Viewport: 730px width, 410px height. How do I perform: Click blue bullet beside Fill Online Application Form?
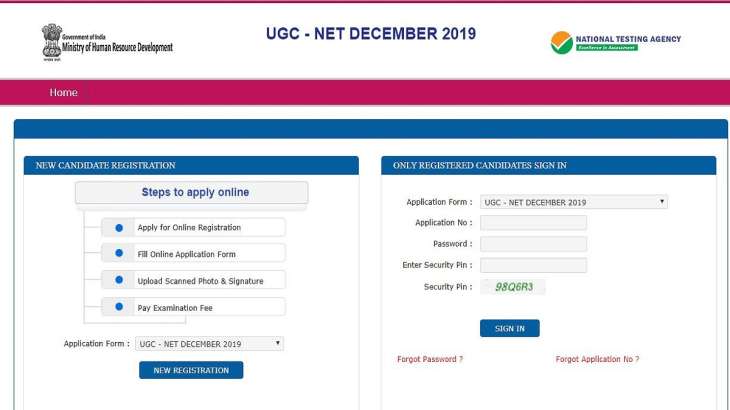click(119, 253)
